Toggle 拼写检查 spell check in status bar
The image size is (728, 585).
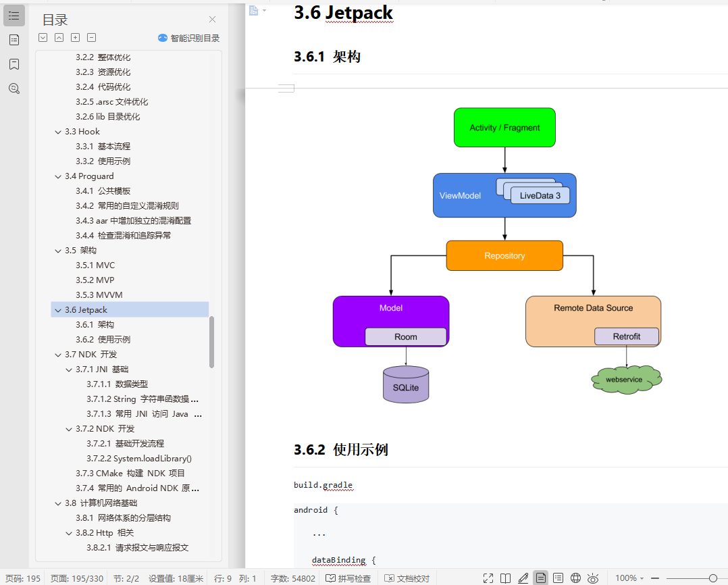348,578
